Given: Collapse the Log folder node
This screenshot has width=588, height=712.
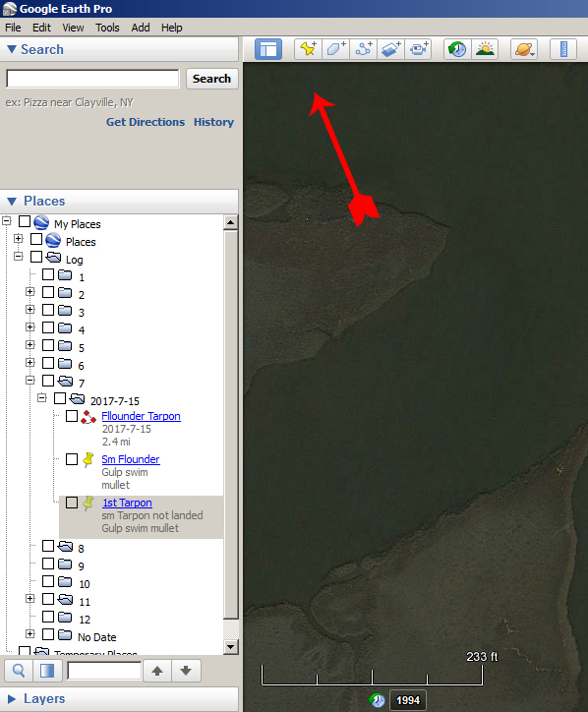Looking at the screenshot, I should click(x=18, y=256).
